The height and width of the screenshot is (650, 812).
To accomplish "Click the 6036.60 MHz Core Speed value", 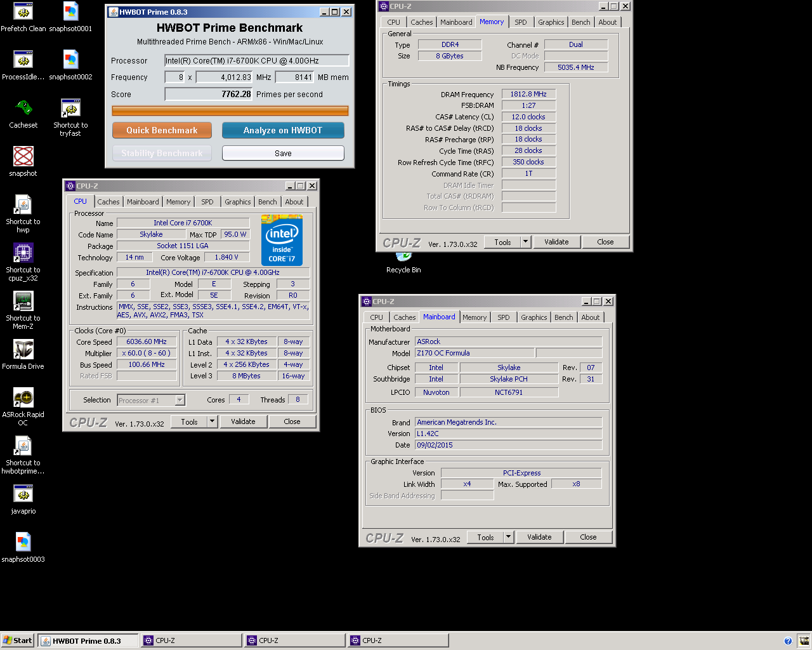I will click(147, 342).
